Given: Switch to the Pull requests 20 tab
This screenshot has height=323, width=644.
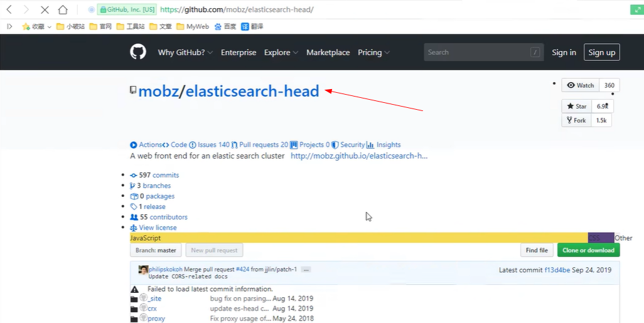Looking at the screenshot, I should click(x=260, y=145).
